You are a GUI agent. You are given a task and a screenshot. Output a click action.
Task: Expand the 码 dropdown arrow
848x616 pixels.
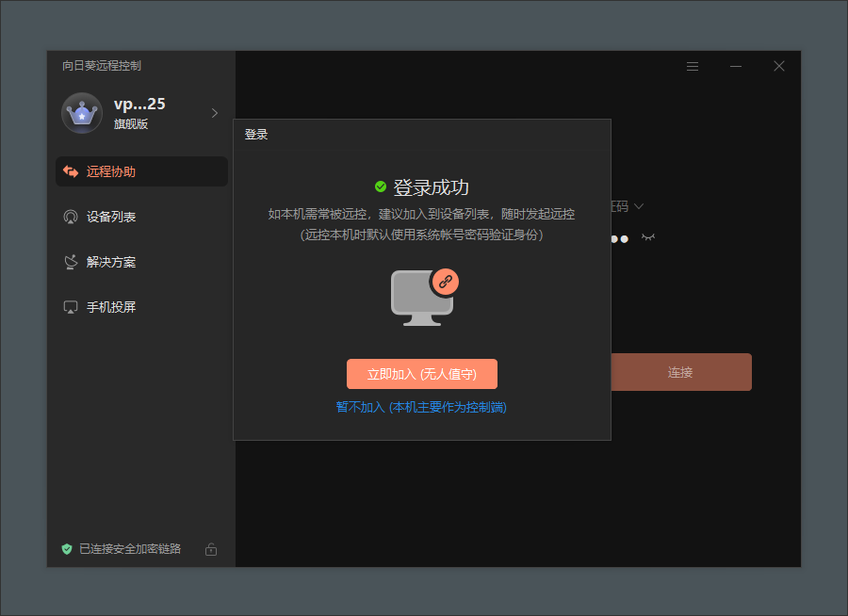point(639,206)
